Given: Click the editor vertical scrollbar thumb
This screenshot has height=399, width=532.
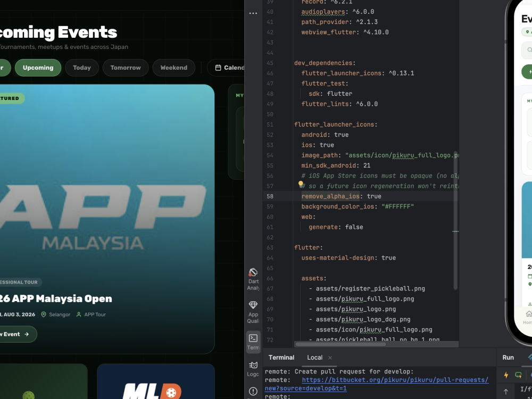Looking at the screenshot, I should (x=455, y=221).
